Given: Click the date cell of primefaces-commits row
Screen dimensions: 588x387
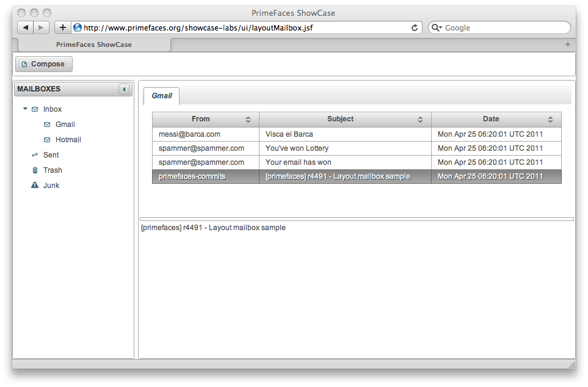Looking at the screenshot, I should click(x=496, y=176).
